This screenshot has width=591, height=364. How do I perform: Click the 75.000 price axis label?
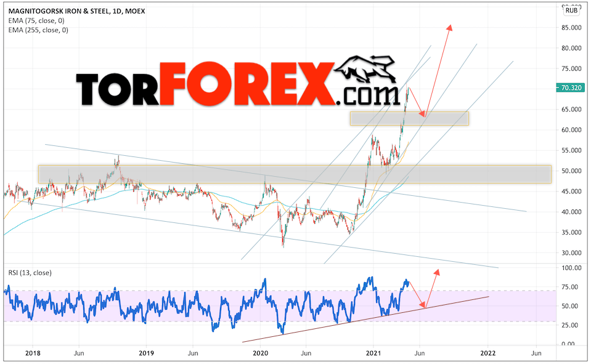coord(571,68)
